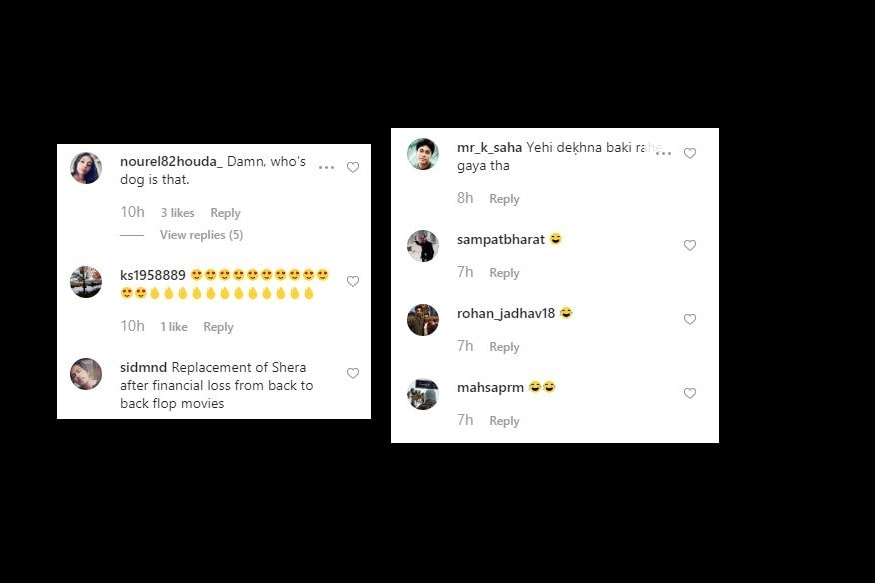This screenshot has width=875, height=583.
Task: Open nourel82houda_ profile from username
Action: click(171, 162)
